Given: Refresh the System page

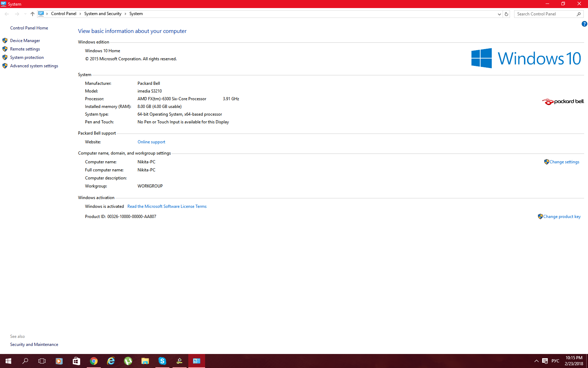Looking at the screenshot, I should [506, 14].
